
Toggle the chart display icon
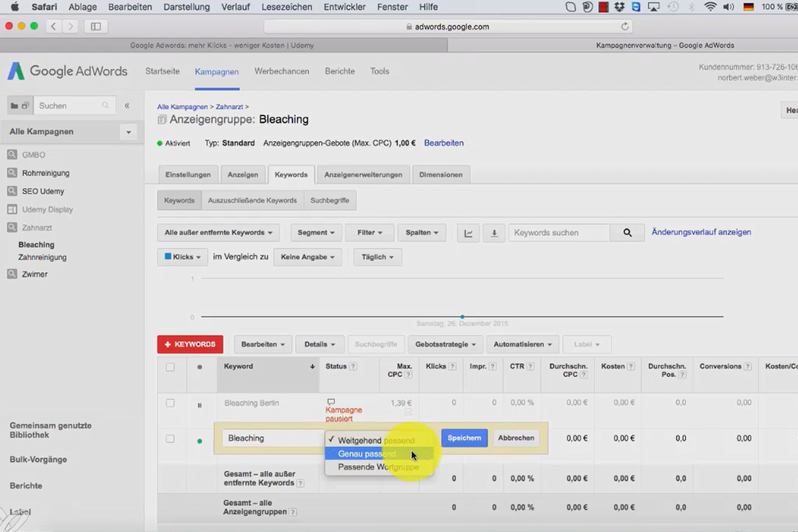tap(468, 233)
